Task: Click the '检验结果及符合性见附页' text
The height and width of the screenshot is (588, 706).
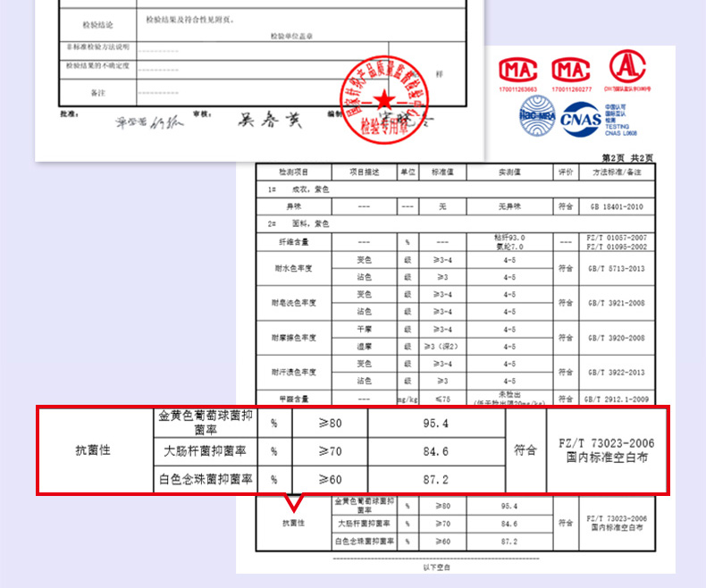Action: pos(189,20)
